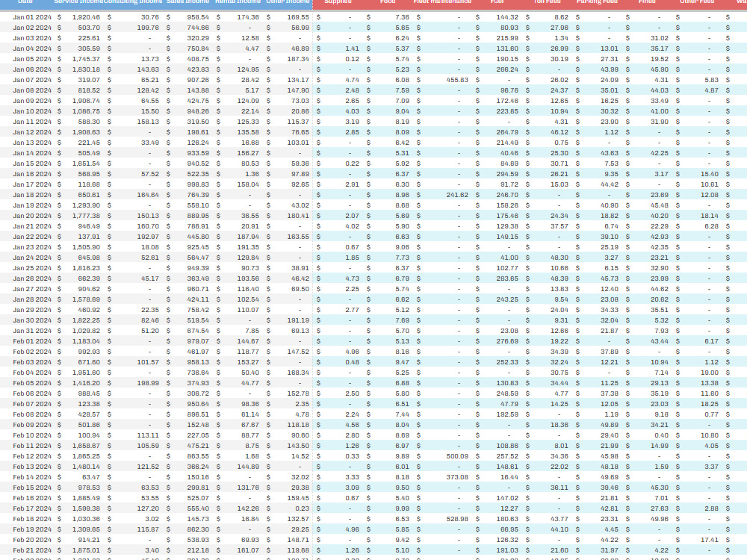Click the 320.29 value in Jan 03 row
This screenshot has width=747, height=560.
pyautogui.click(x=198, y=38)
